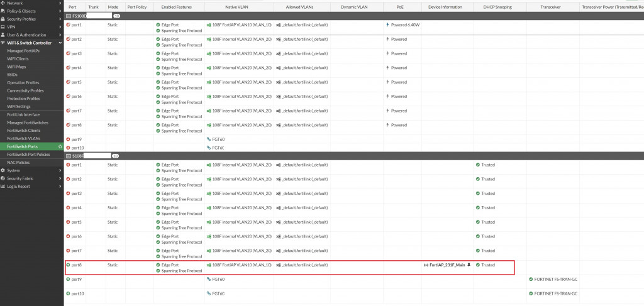Click S108F port8 native VLAN icon

(x=209, y=265)
